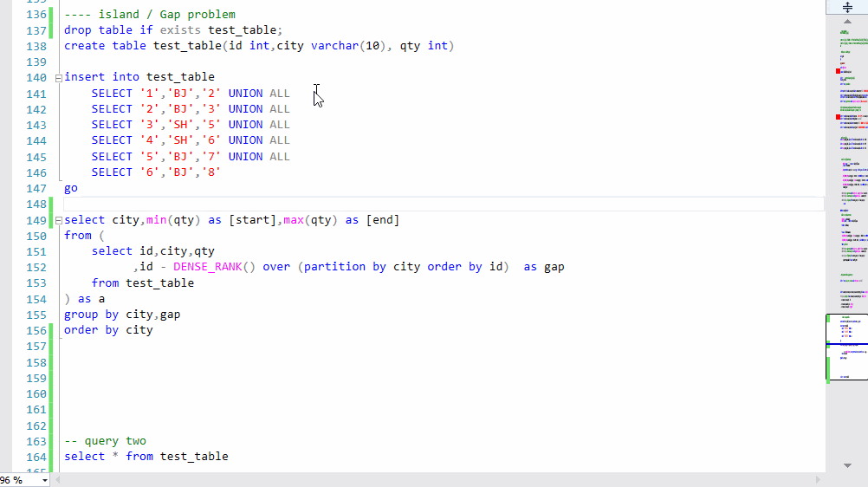Click the horizontal scrollbar left arrow
Screen dimensions: 868x487
(56, 480)
